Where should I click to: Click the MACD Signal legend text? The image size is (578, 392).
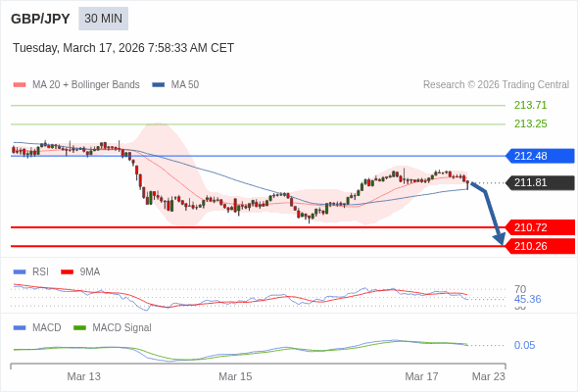[x=122, y=328]
